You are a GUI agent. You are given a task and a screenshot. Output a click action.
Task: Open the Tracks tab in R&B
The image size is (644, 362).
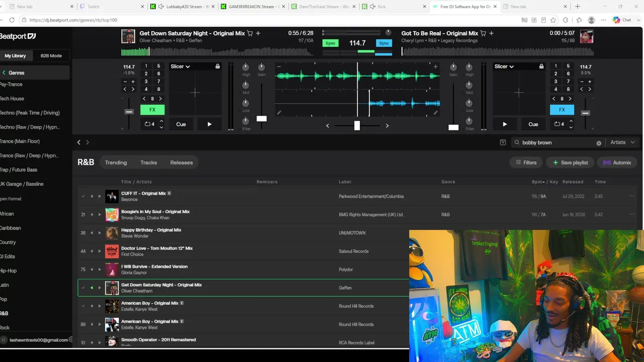[148, 162]
